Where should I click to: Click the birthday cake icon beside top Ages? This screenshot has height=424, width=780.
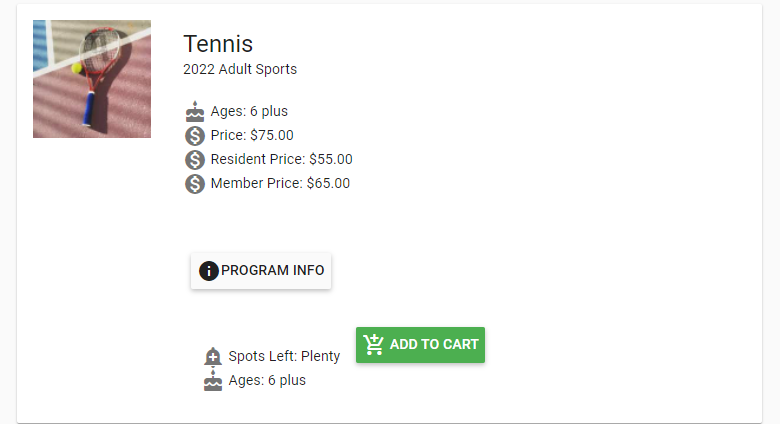click(195, 111)
